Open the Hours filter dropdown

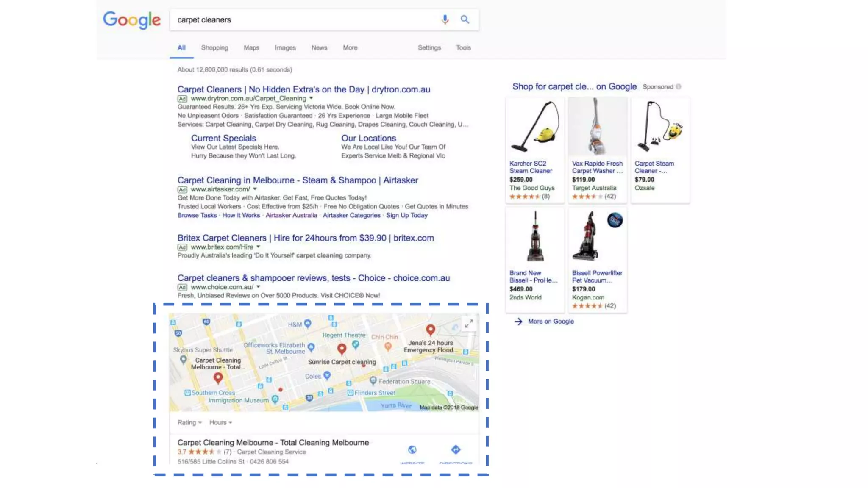pyautogui.click(x=220, y=422)
